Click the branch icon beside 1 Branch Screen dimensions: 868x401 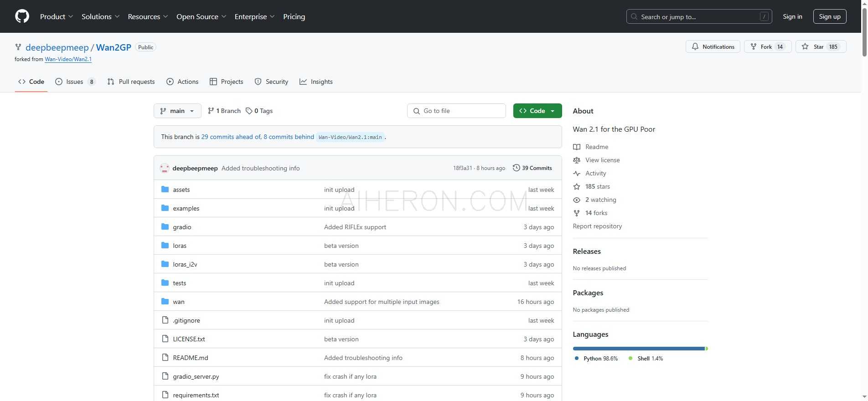click(211, 111)
